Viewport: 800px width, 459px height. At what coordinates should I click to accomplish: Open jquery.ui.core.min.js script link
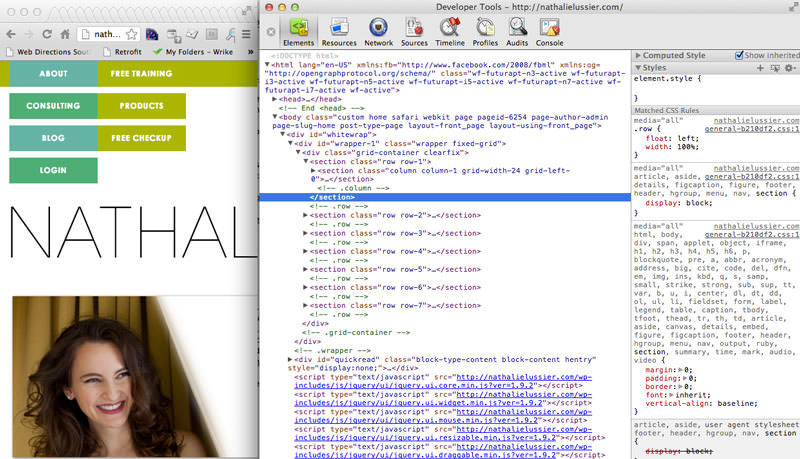443,381
